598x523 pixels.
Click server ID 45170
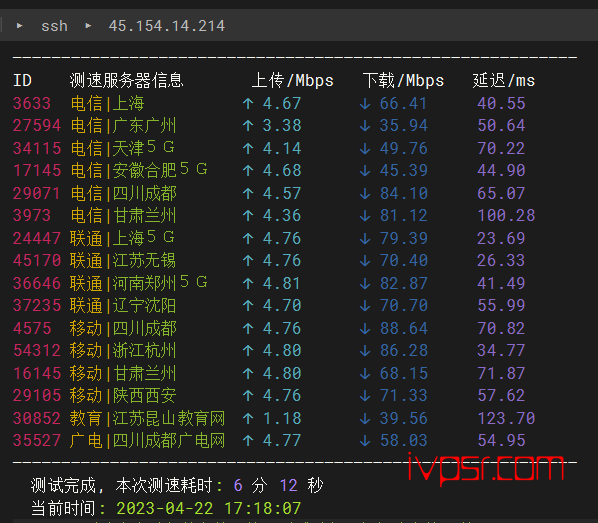point(37,261)
